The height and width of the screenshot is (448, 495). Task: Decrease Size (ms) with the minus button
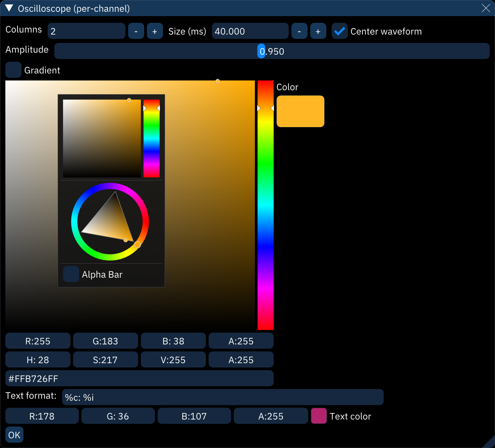pyautogui.click(x=299, y=31)
